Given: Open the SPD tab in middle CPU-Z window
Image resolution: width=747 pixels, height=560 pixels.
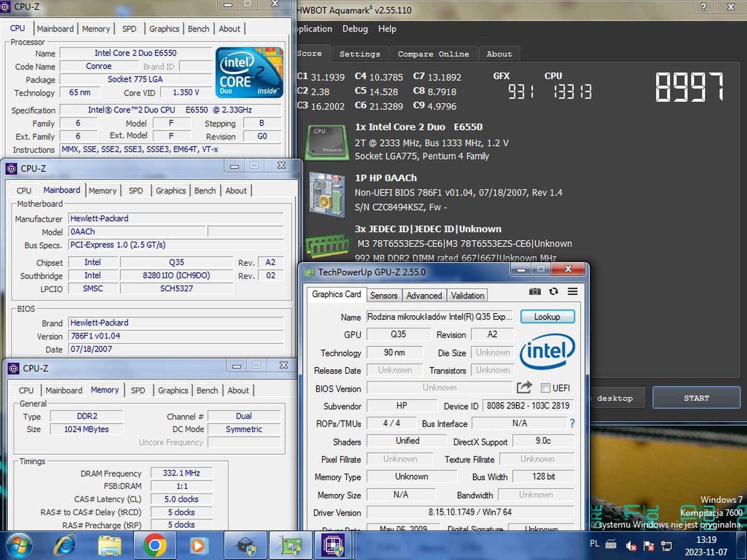Looking at the screenshot, I should [x=136, y=191].
